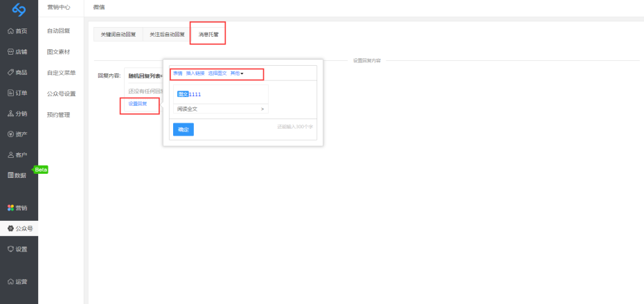Click 插入链接 in the editor toolbar

point(195,73)
